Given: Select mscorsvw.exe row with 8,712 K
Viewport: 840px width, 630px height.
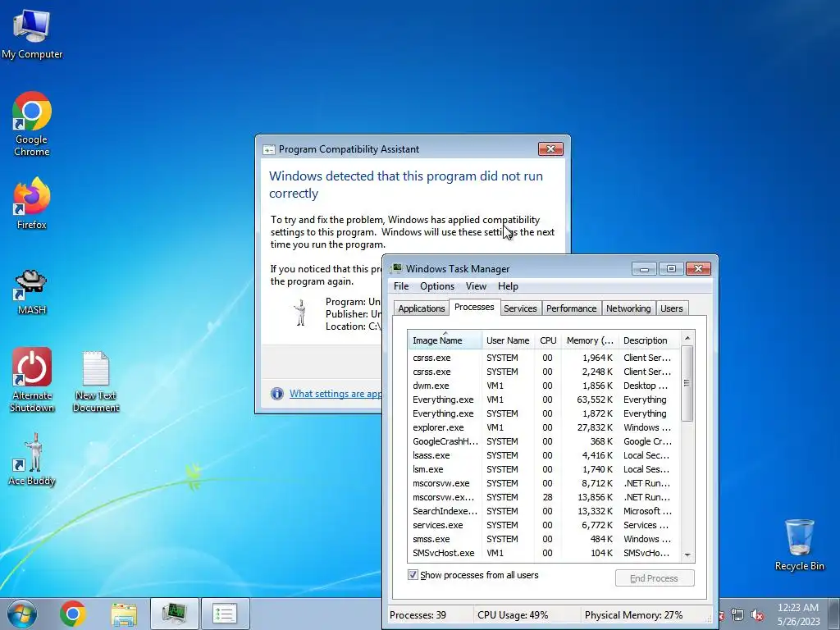Looking at the screenshot, I should click(x=544, y=483).
